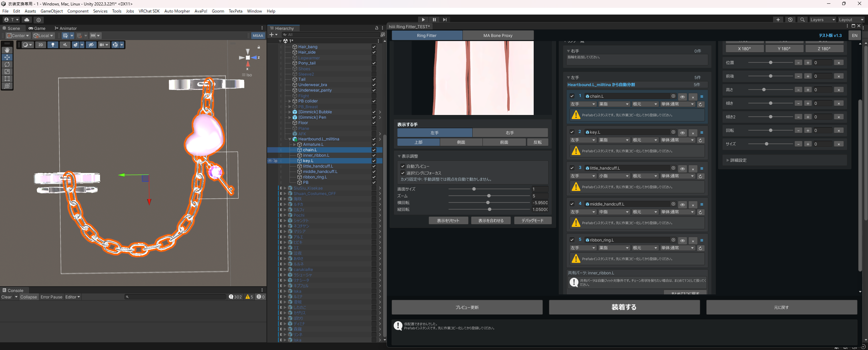868x350 pixels.
Task: Collapse the Heartbound.L_milltina tree item
Action: point(290,139)
